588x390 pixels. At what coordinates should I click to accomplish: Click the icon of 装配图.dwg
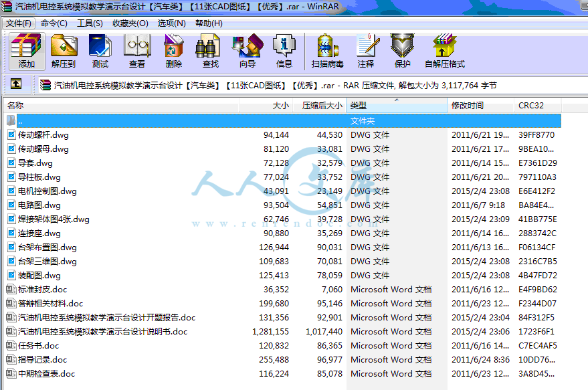pos(11,275)
